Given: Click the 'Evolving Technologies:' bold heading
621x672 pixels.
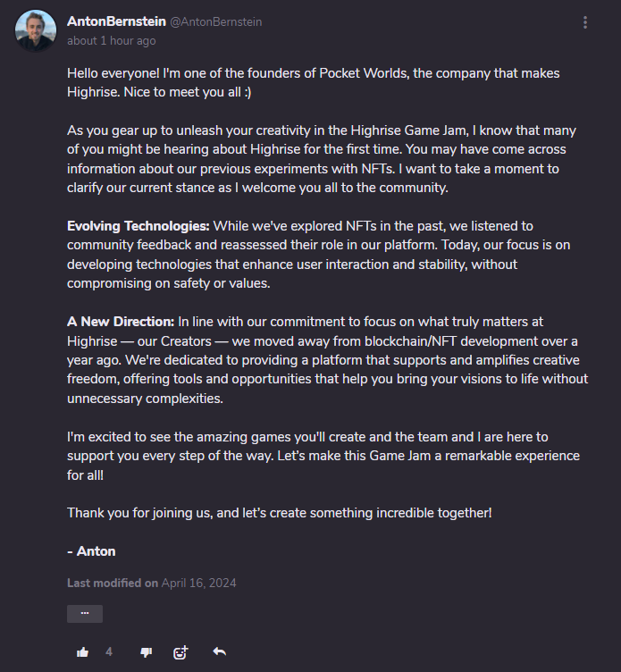Looking at the screenshot, I should 138,226.
